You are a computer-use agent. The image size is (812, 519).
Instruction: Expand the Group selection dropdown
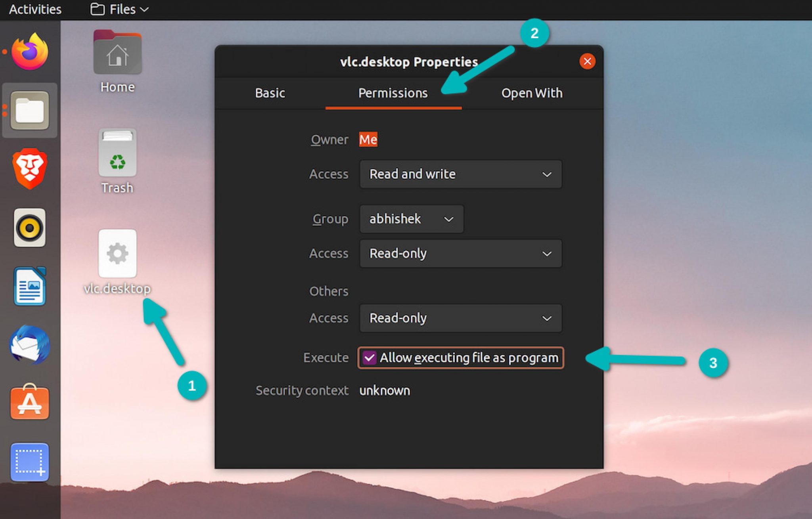click(x=411, y=219)
